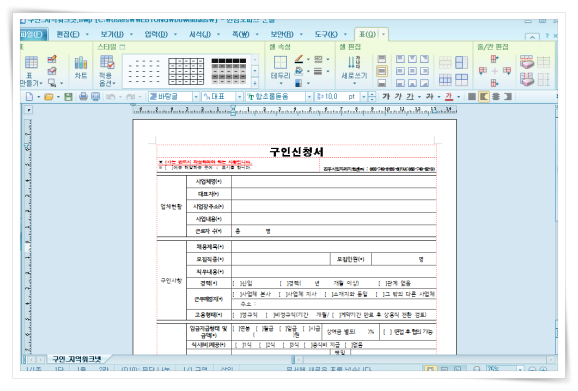The width and height of the screenshot is (578, 391).
Task: Insert a chart with 차트 icon
Action: click(81, 67)
